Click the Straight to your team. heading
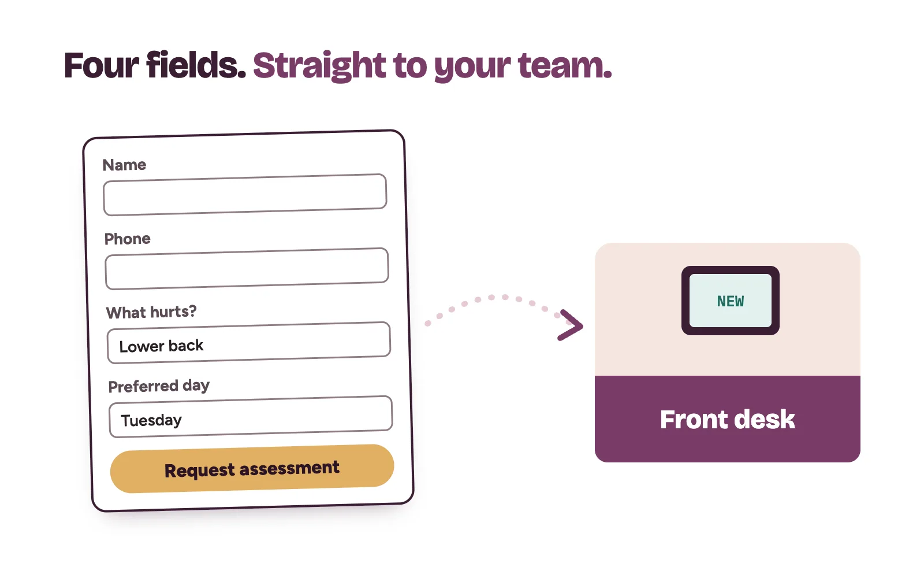 click(x=433, y=66)
